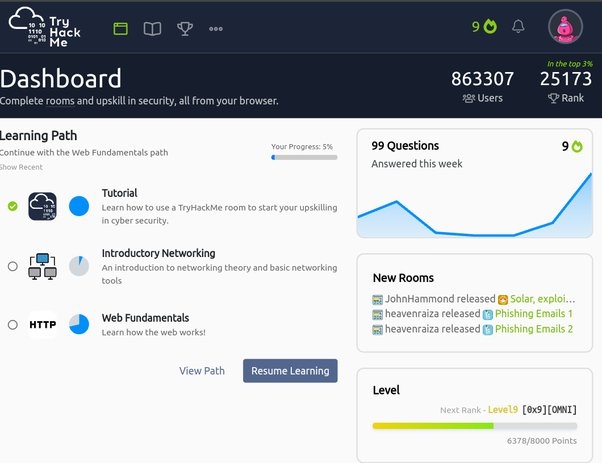Click heavenraiza avatar beside Phishing Emails 1
Screen dimensions: 602x463
(x=377, y=314)
